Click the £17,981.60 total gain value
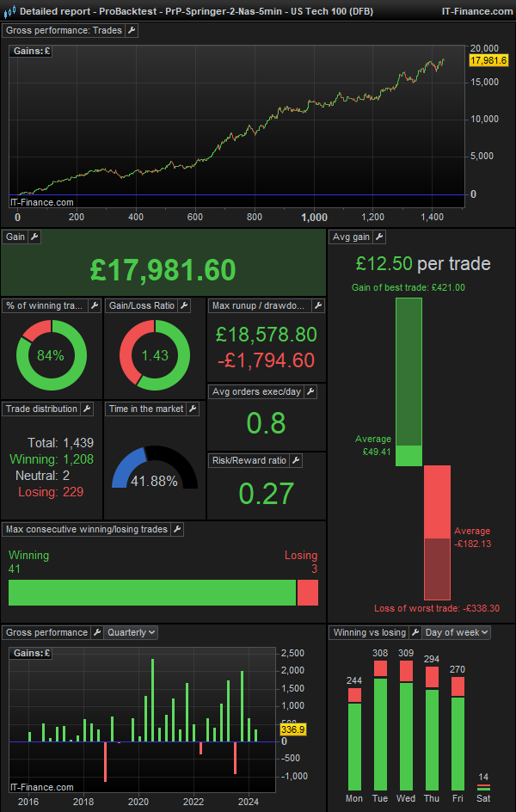Viewport: 516px width, 812px height. point(163,270)
